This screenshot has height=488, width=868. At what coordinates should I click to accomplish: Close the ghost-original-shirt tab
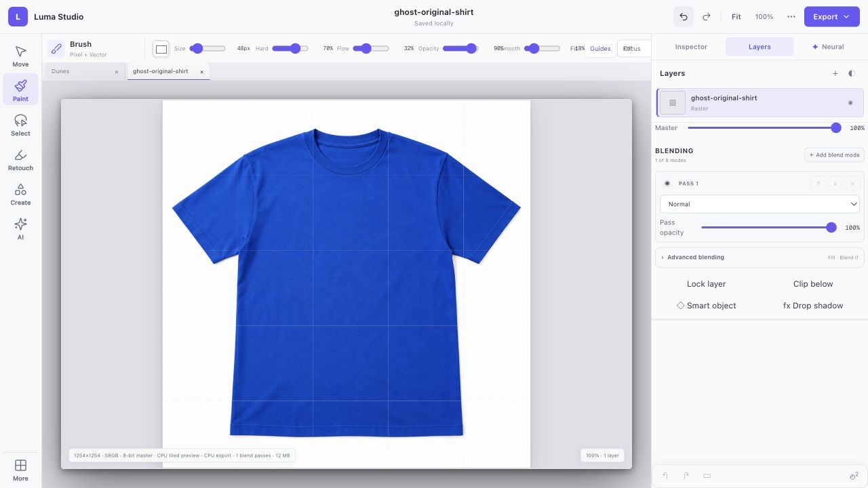[201, 72]
